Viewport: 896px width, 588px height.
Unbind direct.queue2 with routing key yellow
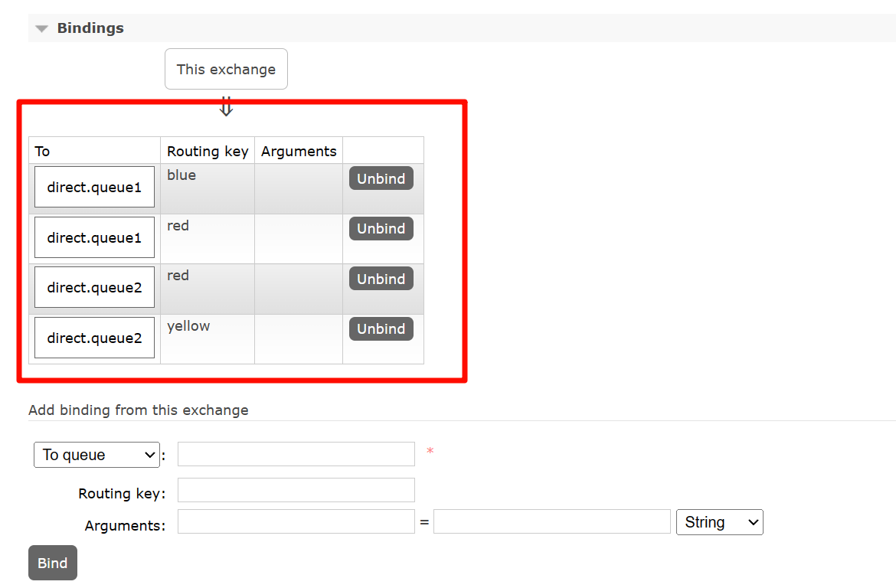point(381,328)
